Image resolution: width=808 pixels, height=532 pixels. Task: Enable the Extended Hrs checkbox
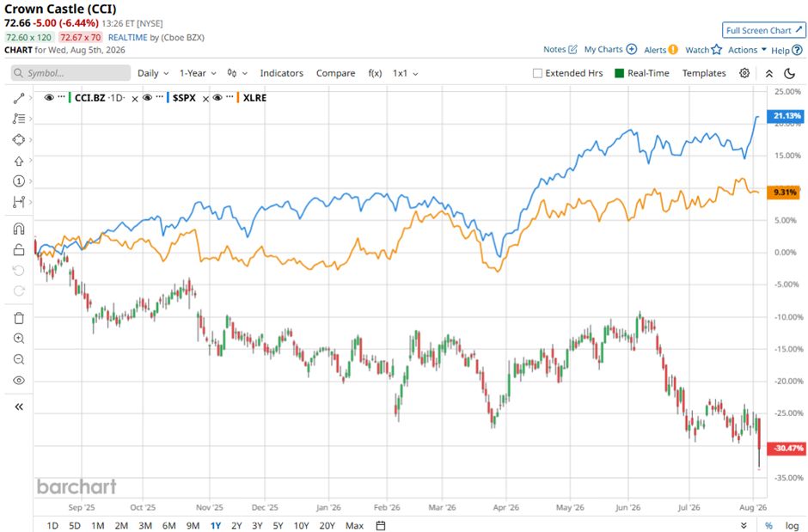(537, 73)
